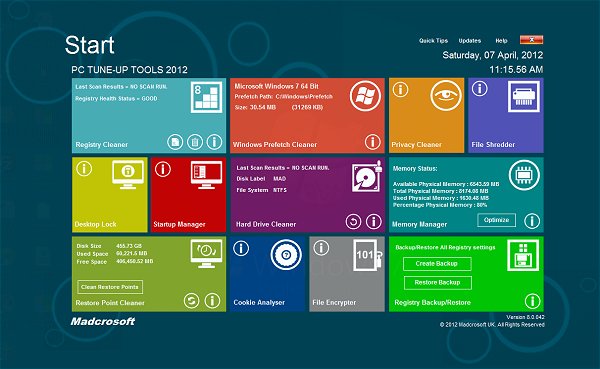Select the Memory Manager label
600x369 pixels.
click(419, 224)
